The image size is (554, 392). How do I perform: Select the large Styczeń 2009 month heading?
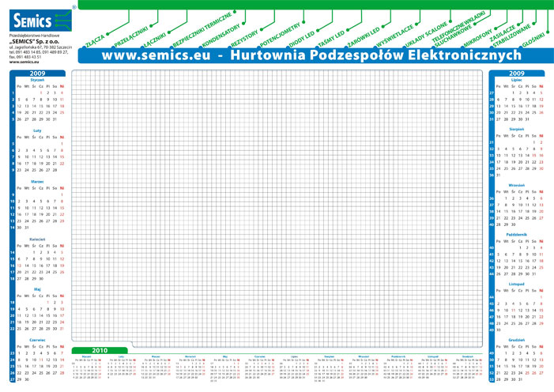click(x=37, y=80)
